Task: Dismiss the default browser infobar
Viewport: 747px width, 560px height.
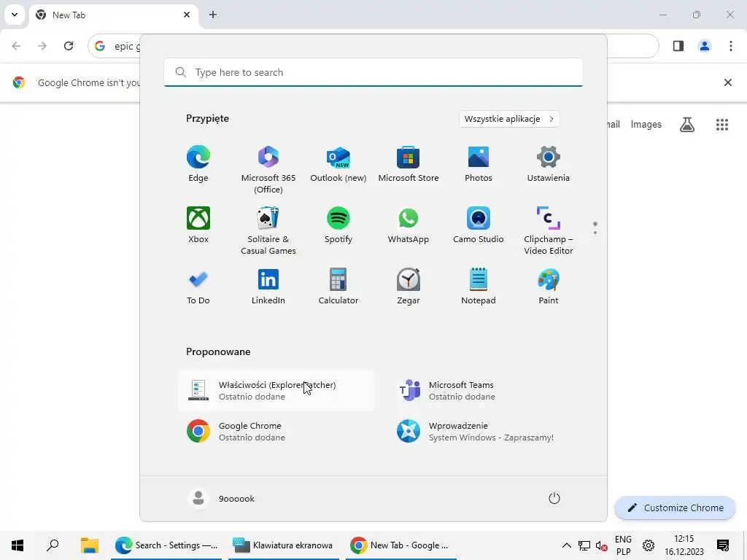Action: 728,82
